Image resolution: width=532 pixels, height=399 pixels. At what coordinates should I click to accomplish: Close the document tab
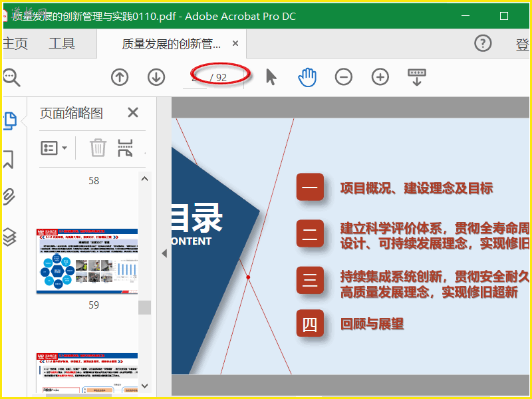pyautogui.click(x=235, y=43)
